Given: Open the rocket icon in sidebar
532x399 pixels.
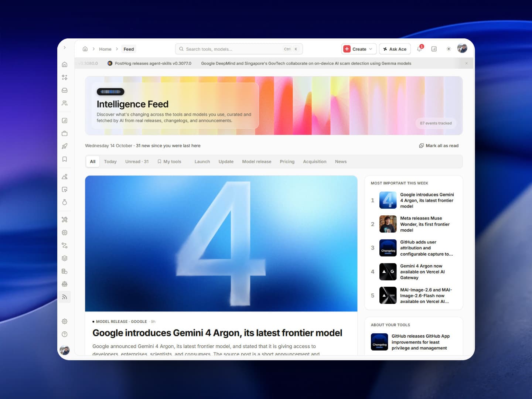Looking at the screenshot, I should click(x=65, y=146).
